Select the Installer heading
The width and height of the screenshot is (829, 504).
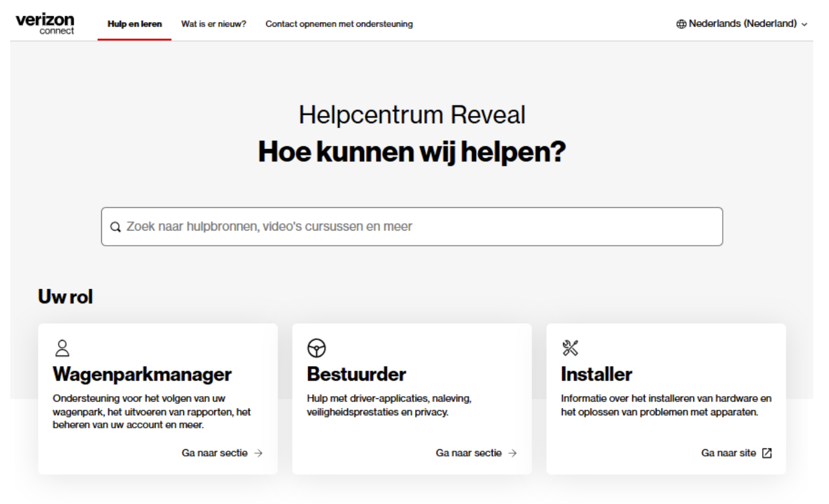pyautogui.click(x=596, y=374)
